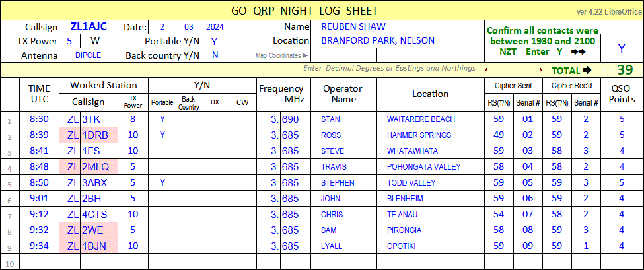Click the Map Coordinates arrow link
The height and width of the screenshot is (270, 644).
281,56
